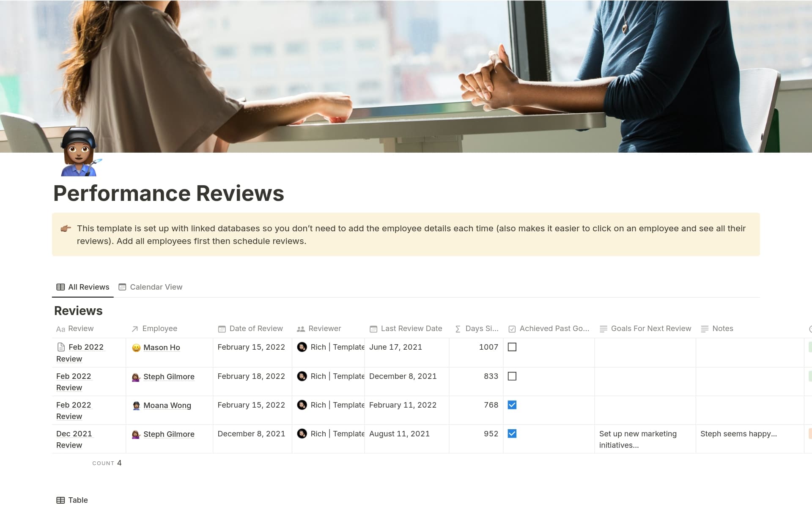Uncheck Achieved Past Goals for Moana Wong
Image resolution: width=812 pixels, height=507 pixels.
512,405
